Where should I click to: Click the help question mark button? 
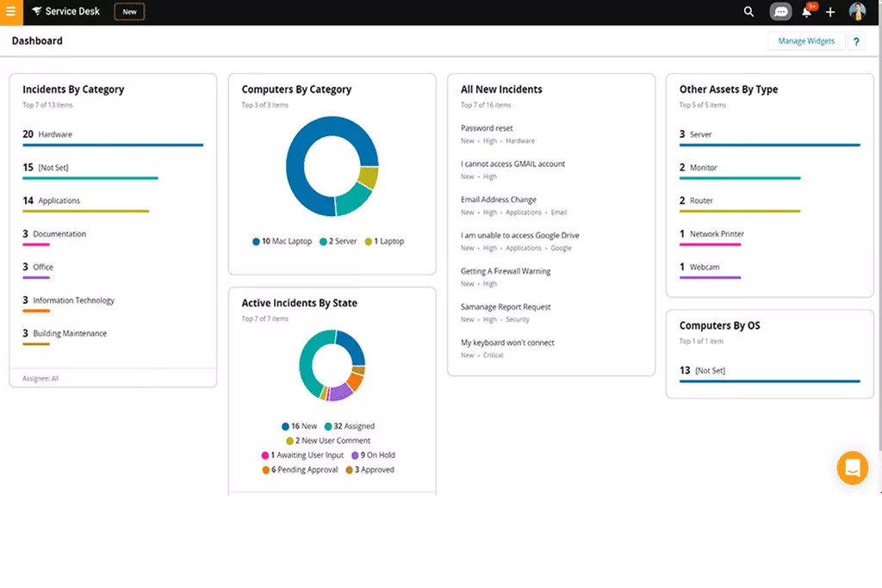click(x=856, y=41)
